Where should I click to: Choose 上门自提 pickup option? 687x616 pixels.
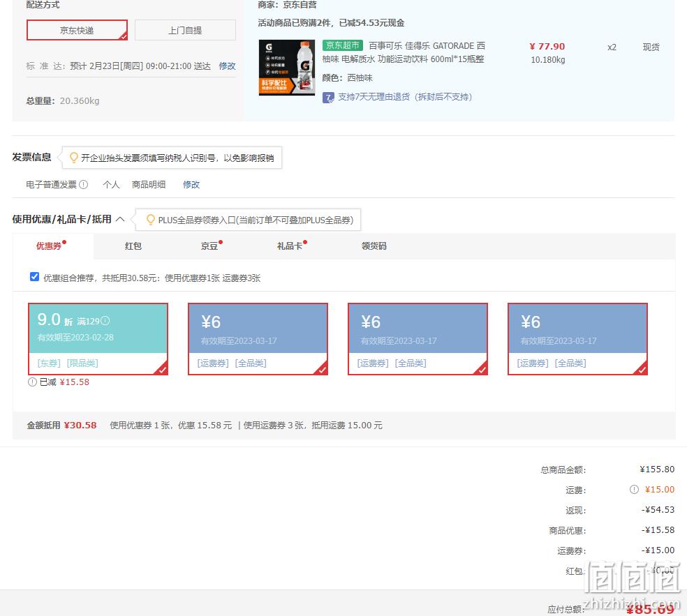click(185, 30)
